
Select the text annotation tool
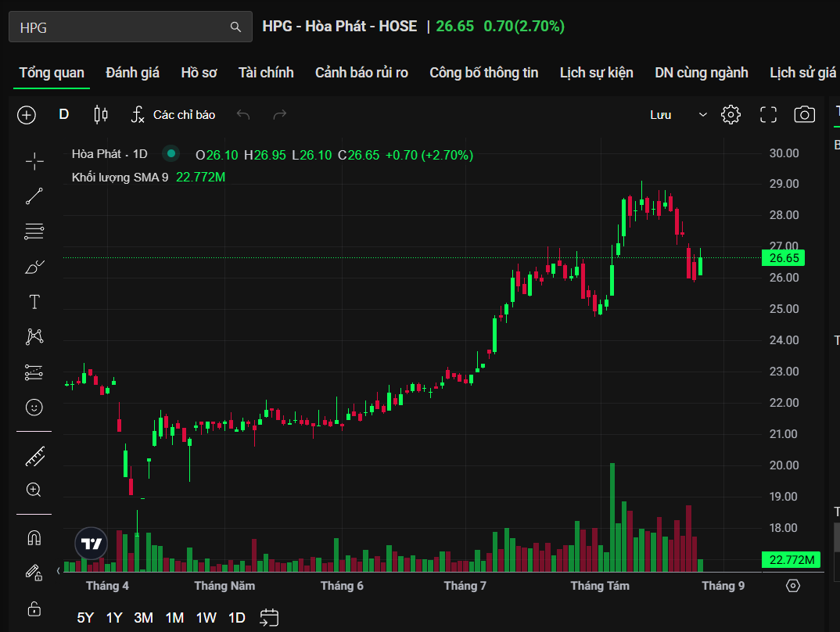pos(34,302)
